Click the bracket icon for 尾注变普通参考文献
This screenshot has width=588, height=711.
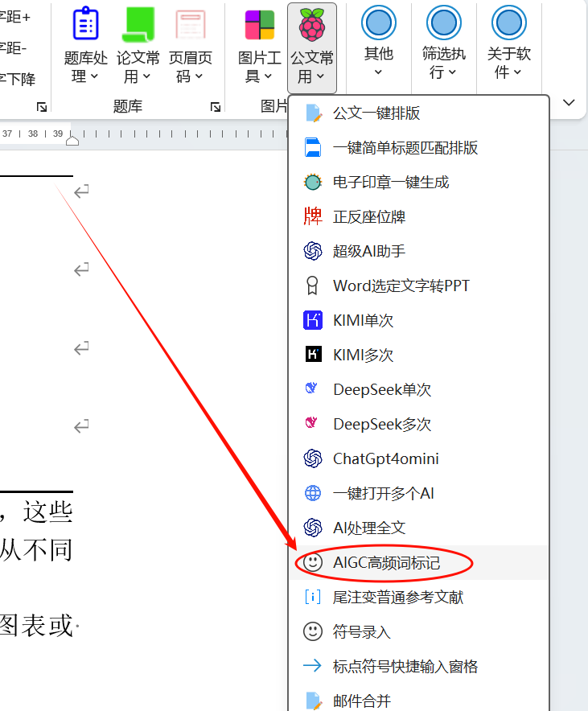tap(313, 597)
